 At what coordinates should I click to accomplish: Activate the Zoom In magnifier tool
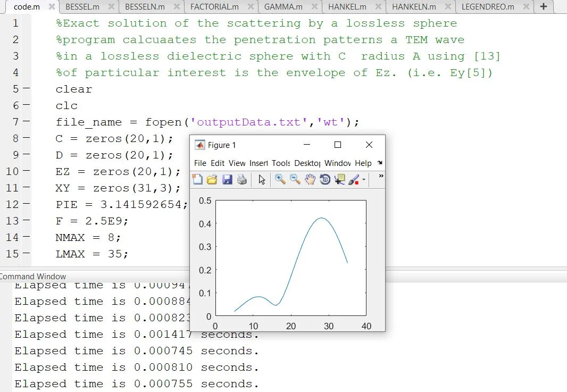click(x=280, y=180)
